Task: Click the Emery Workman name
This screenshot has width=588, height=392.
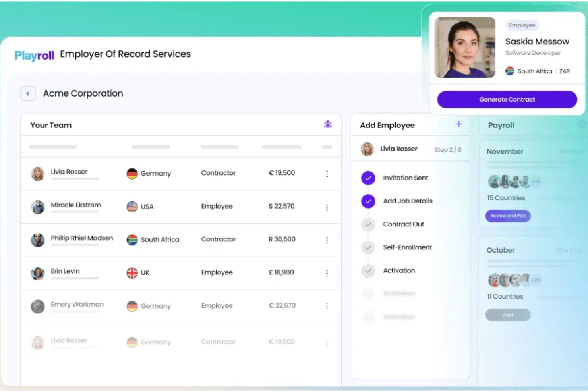Action: pos(77,304)
